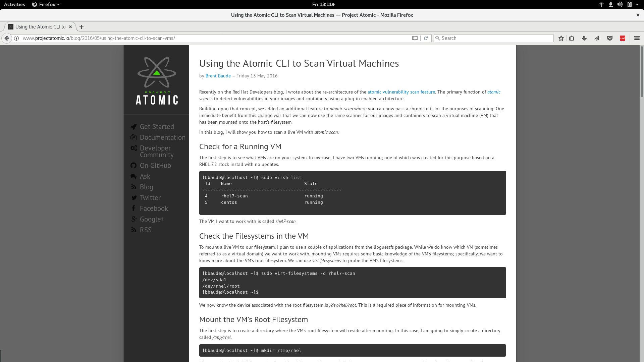Open the Downloads arrow icon

click(x=584, y=38)
